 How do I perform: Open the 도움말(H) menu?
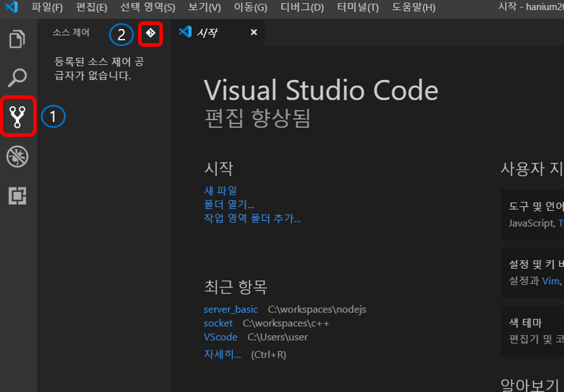pos(414,7)
